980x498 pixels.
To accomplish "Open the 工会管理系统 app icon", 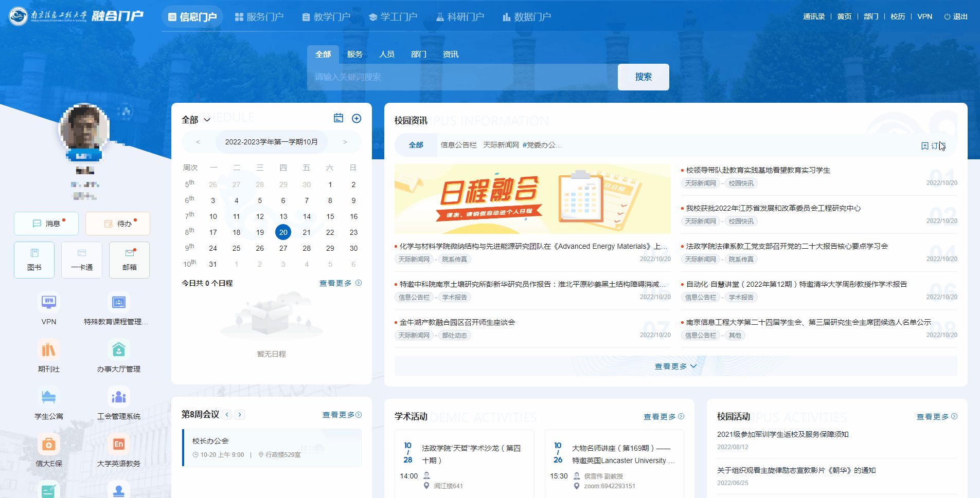I will (x=119, y=397).
